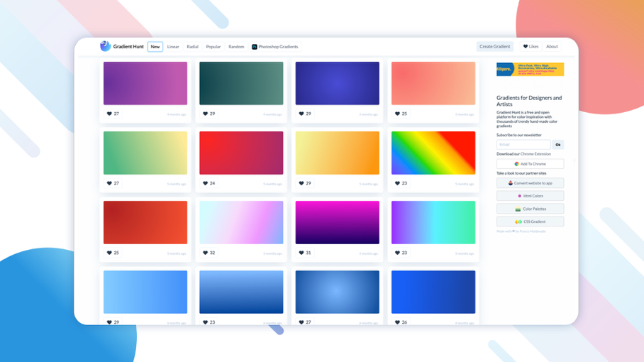The height and width of the screenshot is (362, 644).
Task: Open the magenta-to-dark-purple gradient card
Action: click(337, 222)
